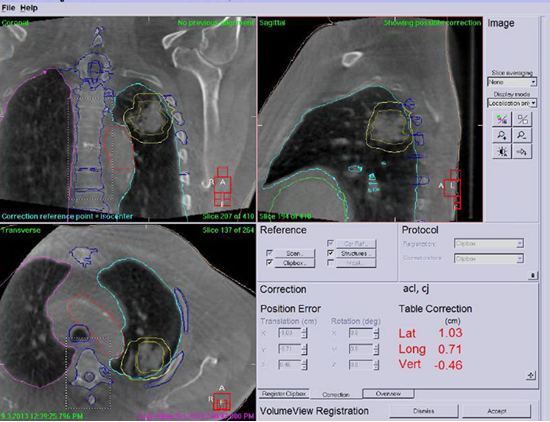Open the Registration protocol dropdown

[x=489, y=243]
